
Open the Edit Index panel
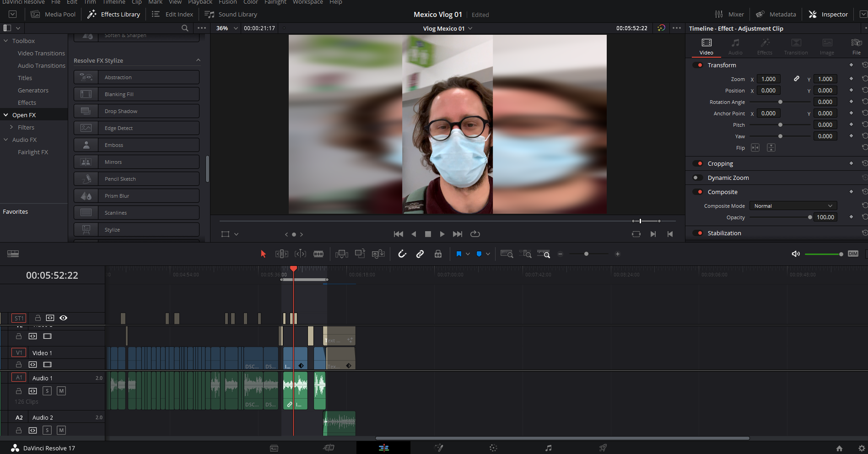[173, 14]
